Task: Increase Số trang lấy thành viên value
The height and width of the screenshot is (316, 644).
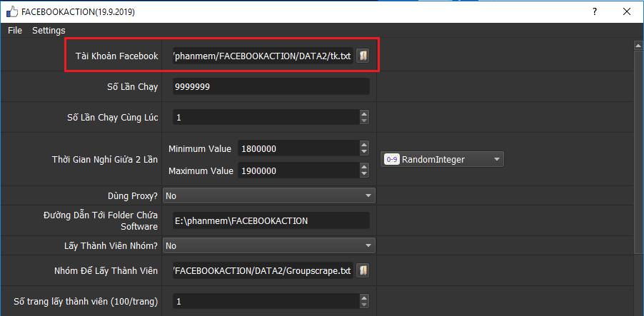Action: coord(364,298)
